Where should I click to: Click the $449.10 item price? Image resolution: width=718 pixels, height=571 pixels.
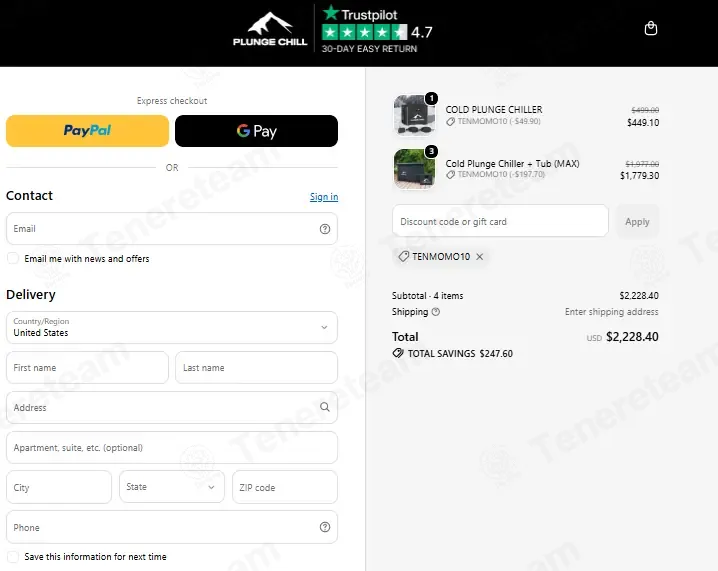(643, 122)
